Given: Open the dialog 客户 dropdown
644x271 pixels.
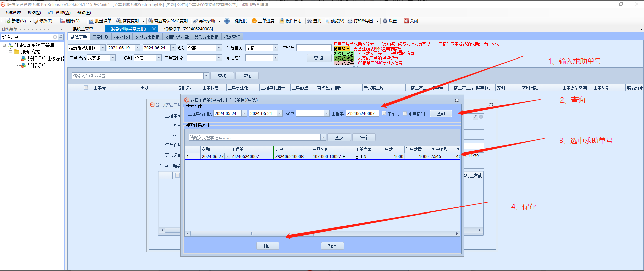Looking at the screenshot, I should click(327, 114).
